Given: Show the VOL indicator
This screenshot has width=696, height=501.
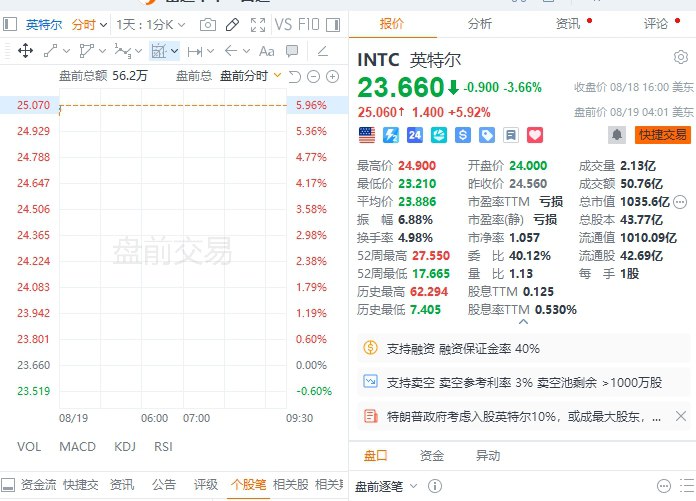Looking at the screenshot, I should (29, 446).
